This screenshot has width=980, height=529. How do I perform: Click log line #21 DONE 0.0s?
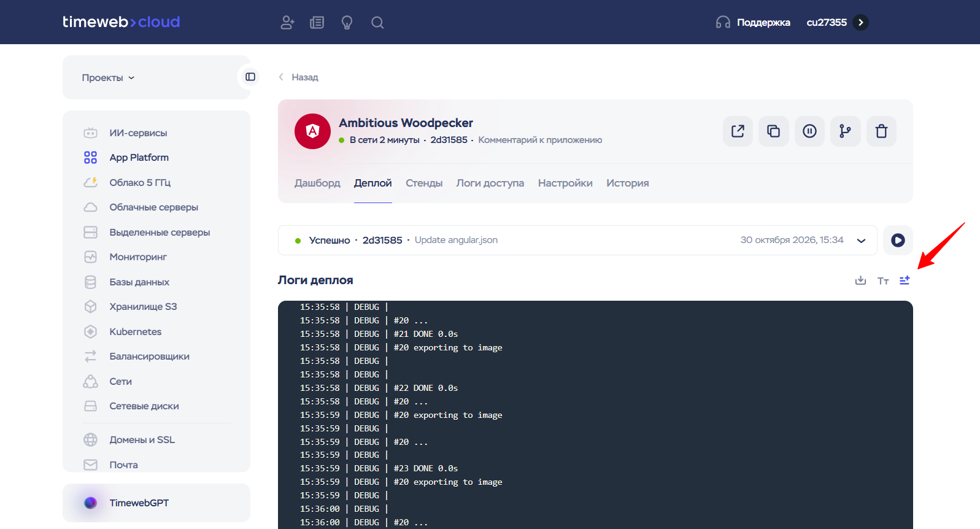coord(426,334)
